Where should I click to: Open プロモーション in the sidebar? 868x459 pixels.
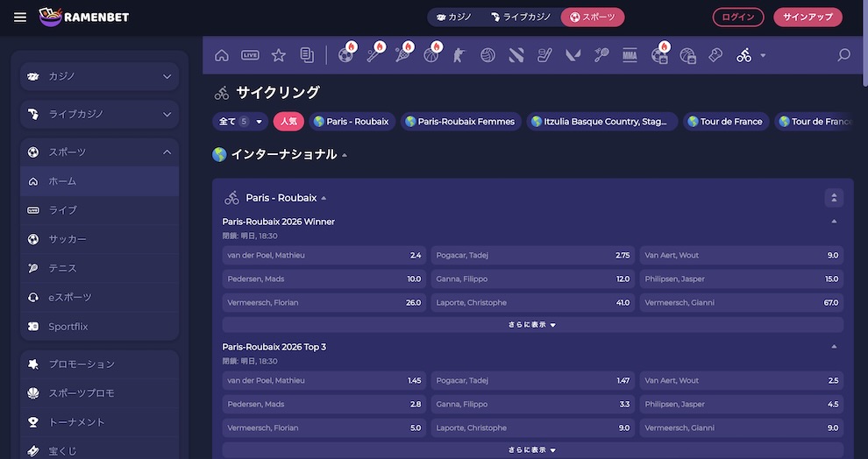[100, 364]
